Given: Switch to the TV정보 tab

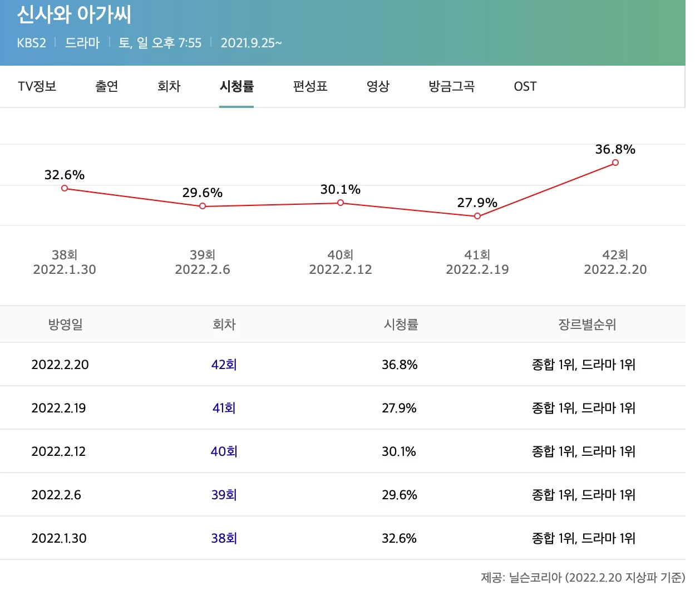Looking at the screenshot, I should click(x=37, y=86).
